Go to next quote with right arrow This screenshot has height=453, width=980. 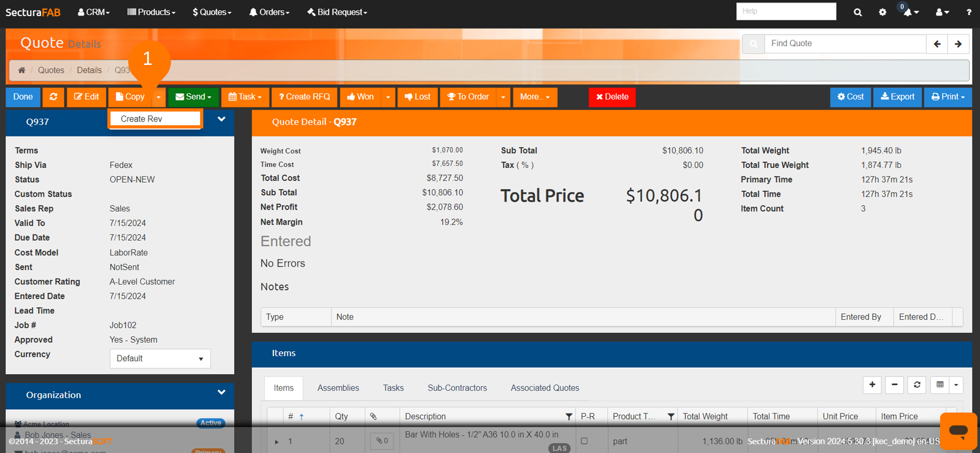958,44
